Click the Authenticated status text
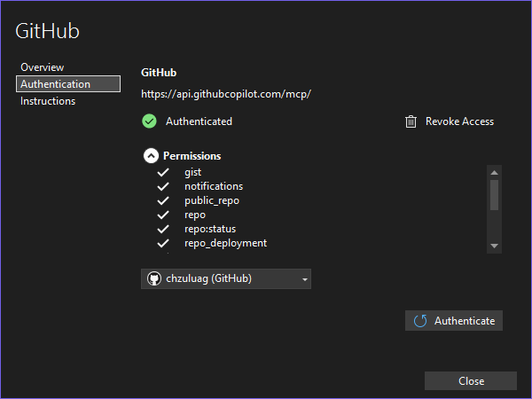Image resolution: width=532 pixels, height=399 pixels. pos(199,121)
